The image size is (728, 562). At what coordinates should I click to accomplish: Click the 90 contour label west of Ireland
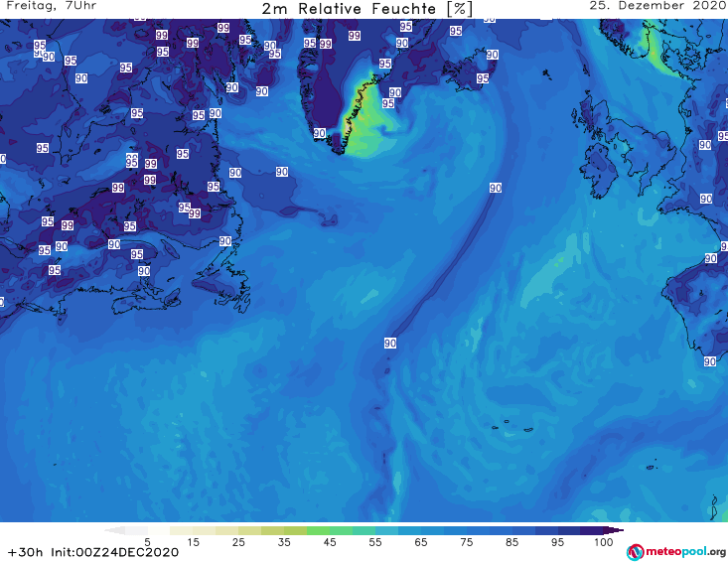point(496,188)
